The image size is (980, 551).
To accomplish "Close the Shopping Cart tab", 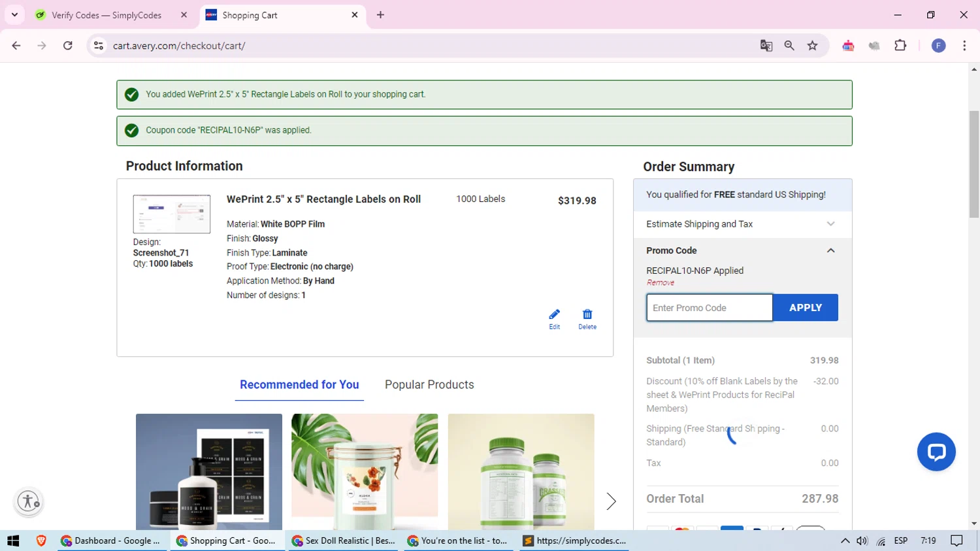I will 355,14.
